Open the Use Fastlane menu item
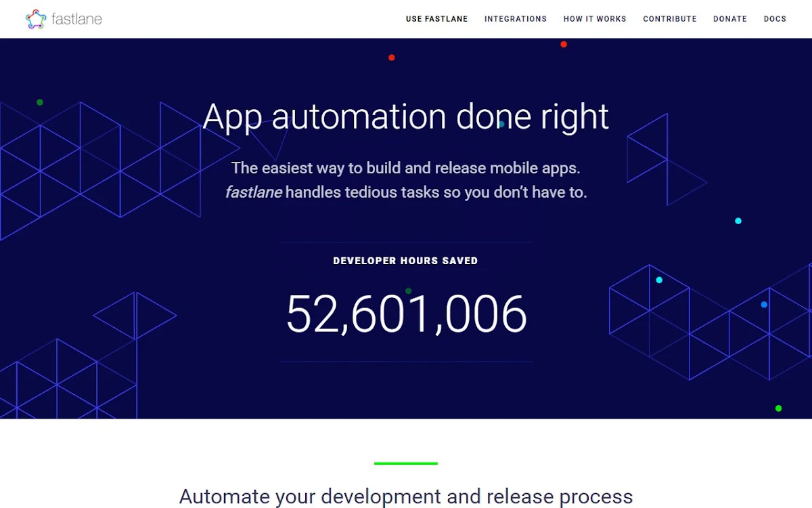The image size is (812, 508). coord(436,19)
